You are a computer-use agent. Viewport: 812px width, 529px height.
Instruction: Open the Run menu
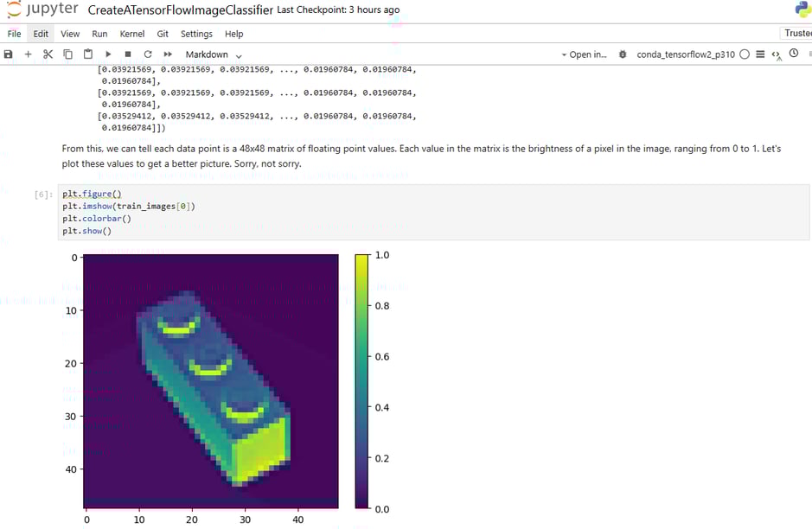point(99,34)
